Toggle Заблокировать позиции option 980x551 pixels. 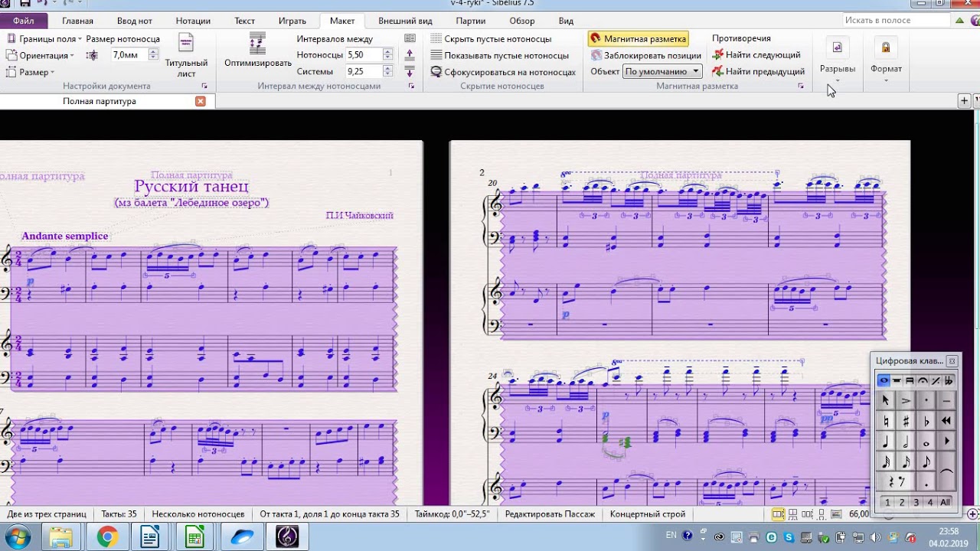(646, 55)
